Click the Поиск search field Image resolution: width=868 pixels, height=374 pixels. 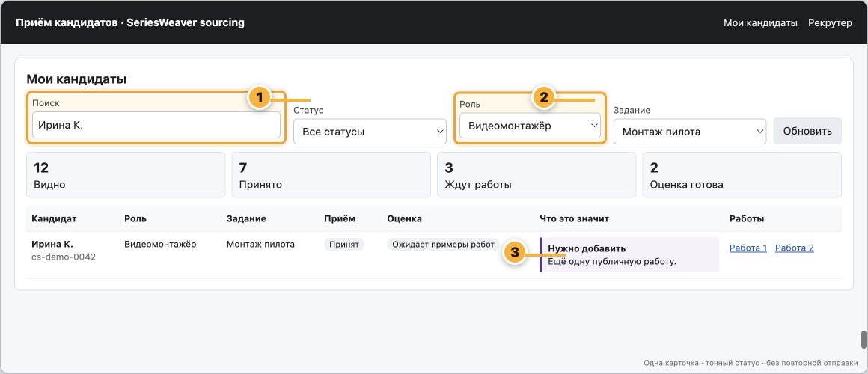coord(156,125)
